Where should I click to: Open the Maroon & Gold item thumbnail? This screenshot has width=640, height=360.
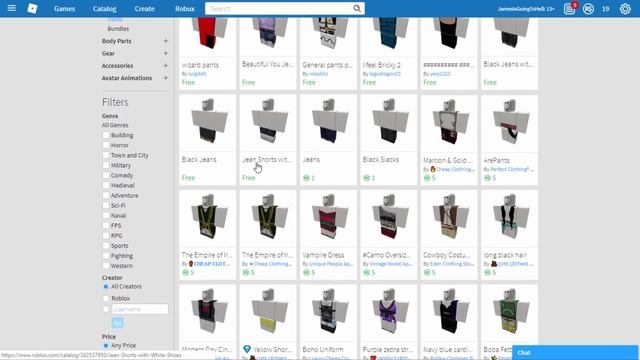(449, 123)
